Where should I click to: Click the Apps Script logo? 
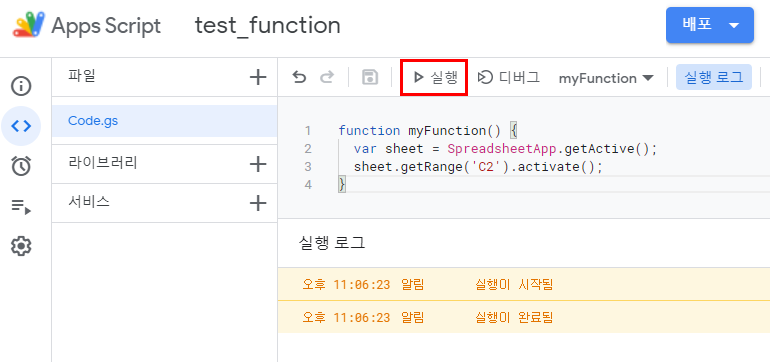(29, 24)
